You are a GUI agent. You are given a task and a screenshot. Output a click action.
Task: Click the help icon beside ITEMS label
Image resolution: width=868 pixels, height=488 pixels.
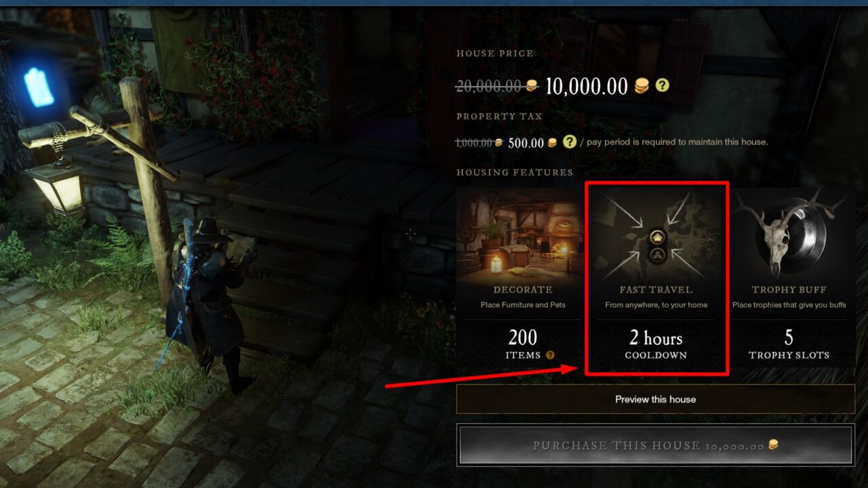click(550, 355)
